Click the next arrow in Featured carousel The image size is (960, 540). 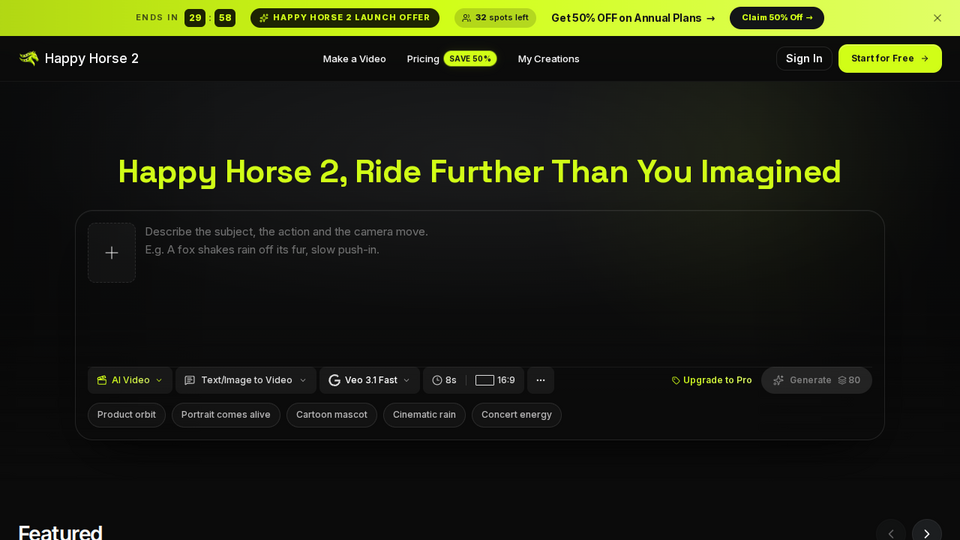pyautogui.click(x=926, y=533)
